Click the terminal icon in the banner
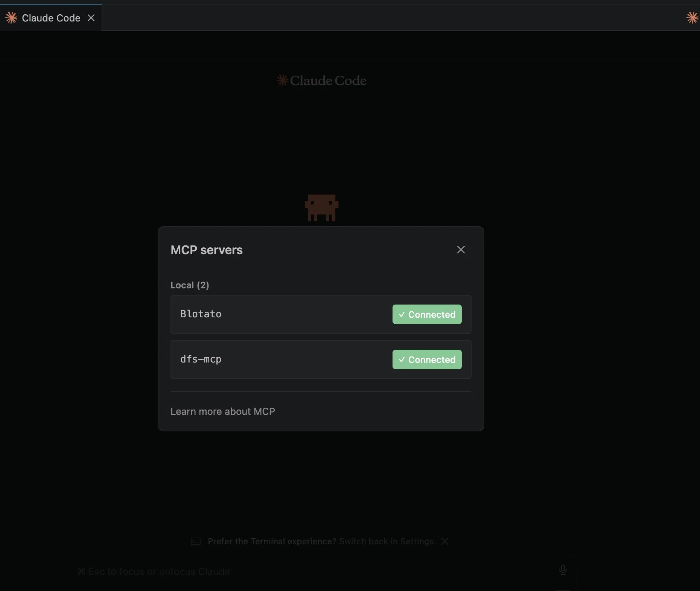 pos(196,541)
